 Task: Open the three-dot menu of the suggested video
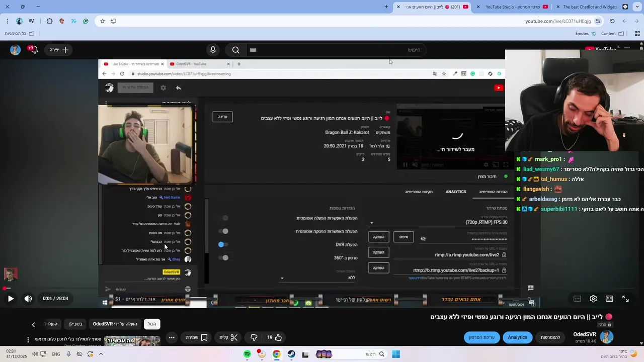click(x=28, y=340)
